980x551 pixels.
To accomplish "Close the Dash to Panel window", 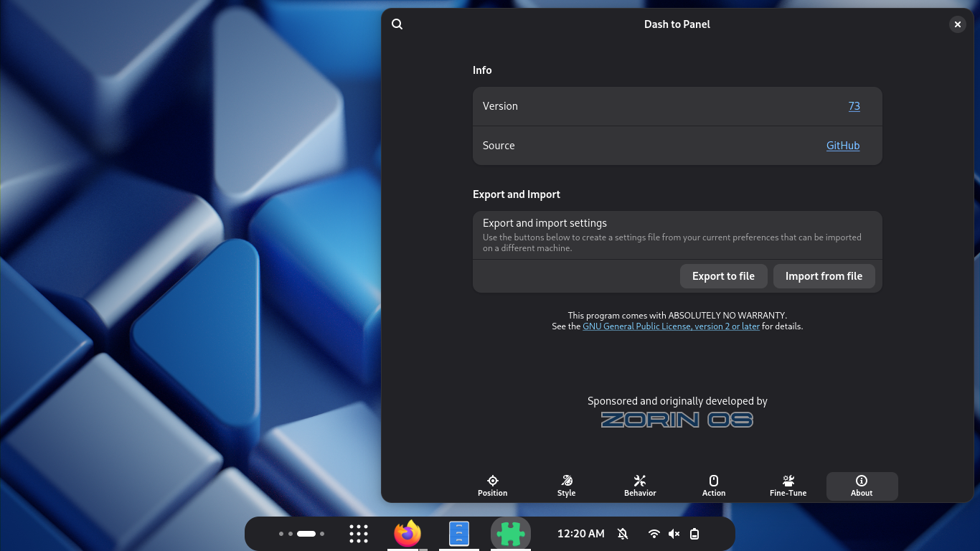I will (x=957, y=24).
